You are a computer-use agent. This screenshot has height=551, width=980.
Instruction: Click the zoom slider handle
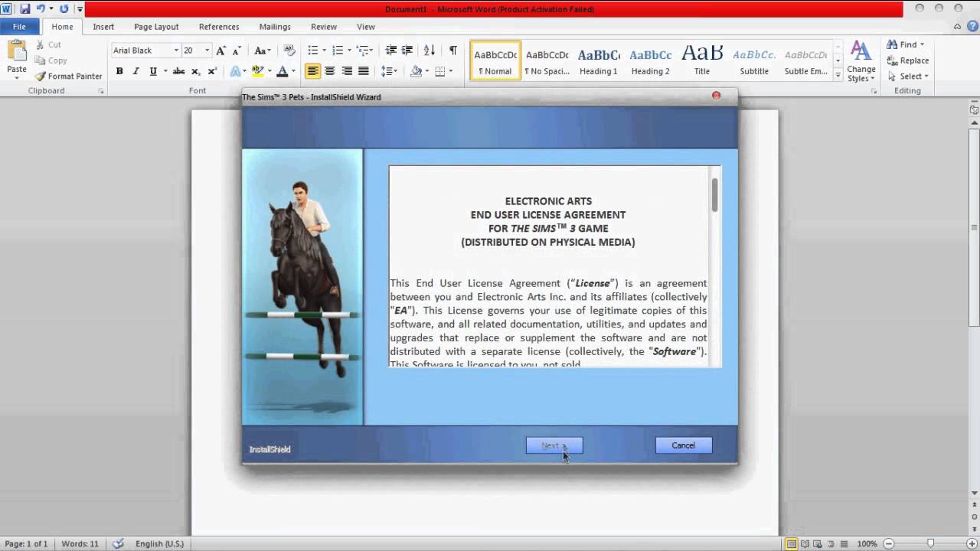pyautogui.click(x=931, y=544)
